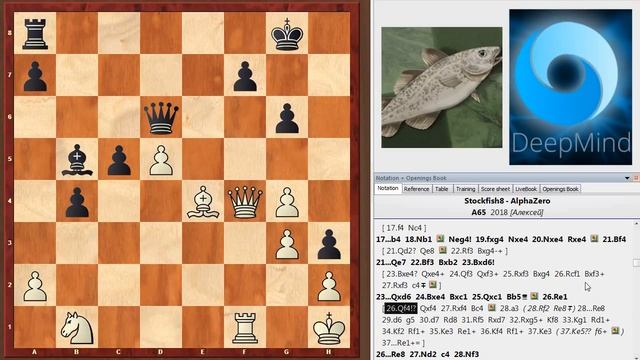This screenshot has width=640, height=360.
Task: Close the Notation + Openings Book pane
Action: [x=636, y=178]
